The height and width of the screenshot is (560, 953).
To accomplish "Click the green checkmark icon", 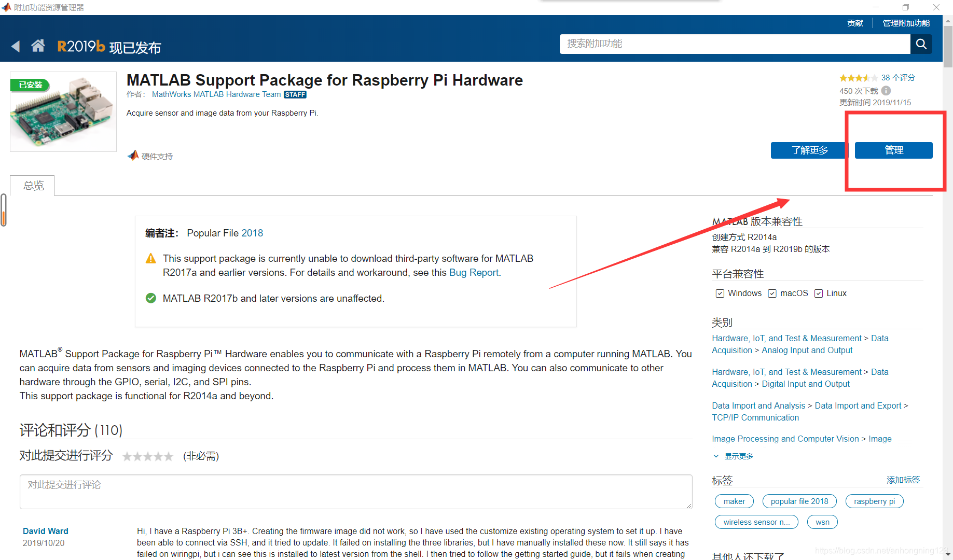I will (151, 298).
